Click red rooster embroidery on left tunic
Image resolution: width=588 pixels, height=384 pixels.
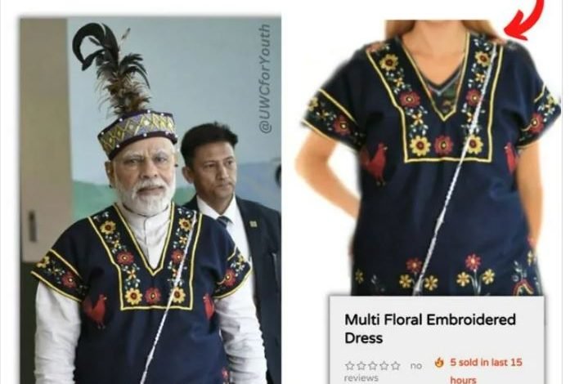(x=94, y=309)
